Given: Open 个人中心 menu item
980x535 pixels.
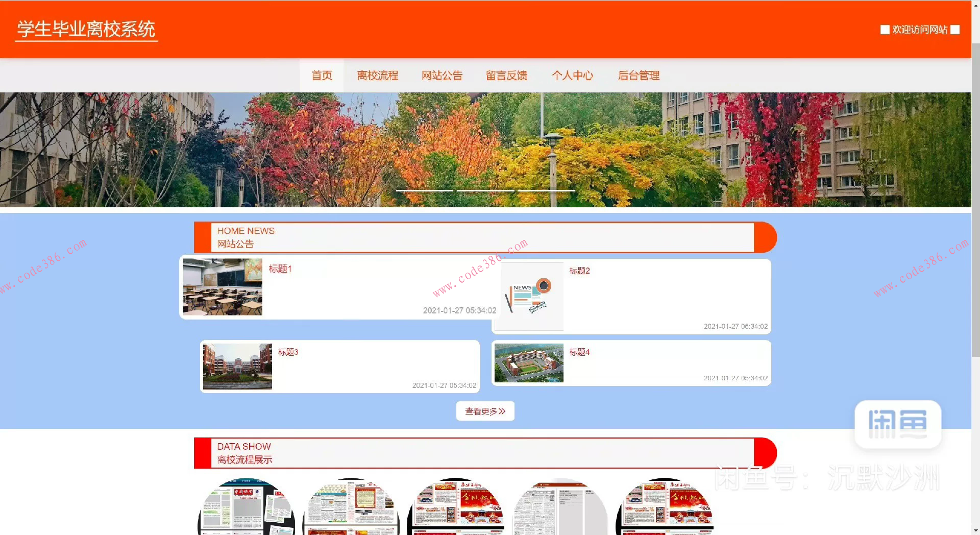Looking at the screenshot, I should coord(572,76).
